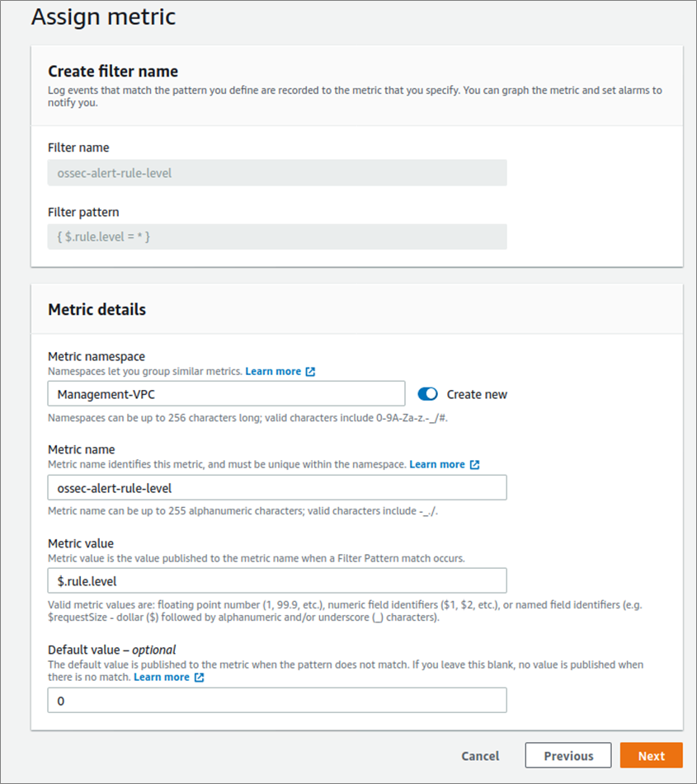Click the Next button
The image size is (697, 784).
(651, 755)
